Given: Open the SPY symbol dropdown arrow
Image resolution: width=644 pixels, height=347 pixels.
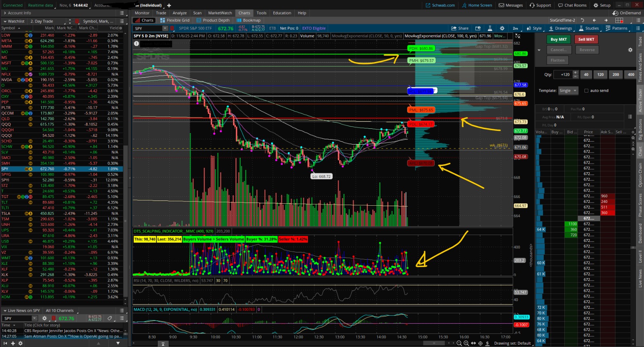Looking at the screenshot, I should click(165, 28).
